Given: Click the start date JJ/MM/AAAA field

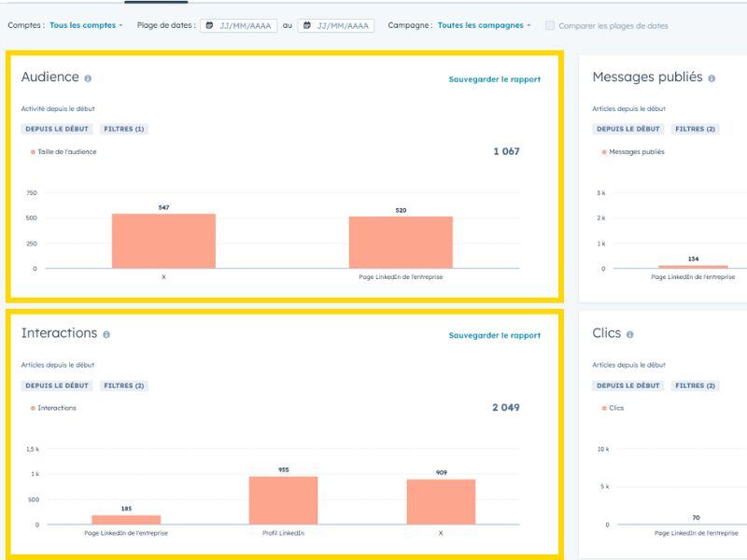Looking at the screenshot, I should 239,26.
